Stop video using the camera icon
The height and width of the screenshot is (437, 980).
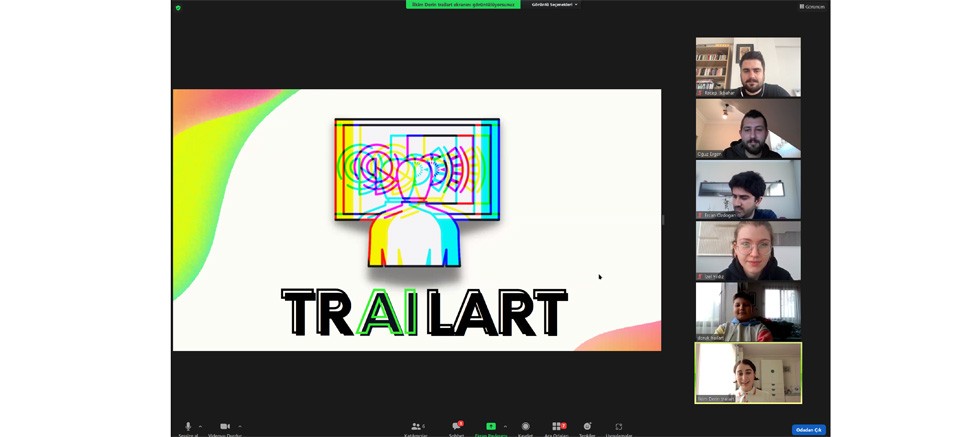point(225,427)
